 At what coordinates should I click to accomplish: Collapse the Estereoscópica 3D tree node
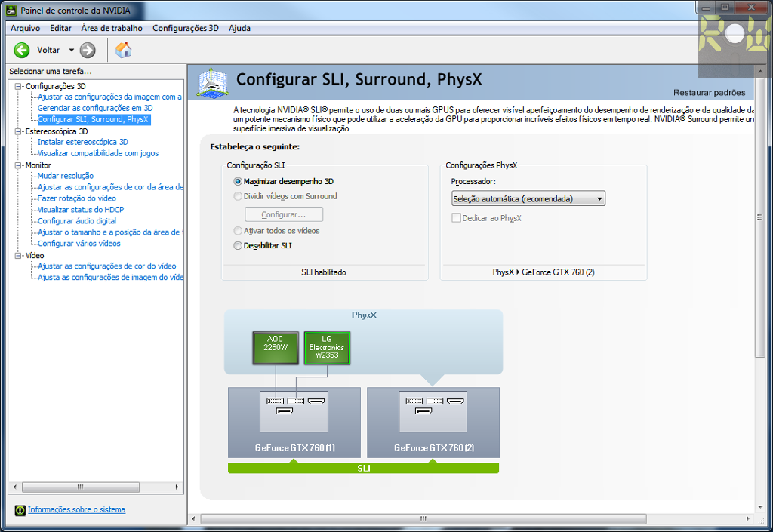tap(18, 131)
